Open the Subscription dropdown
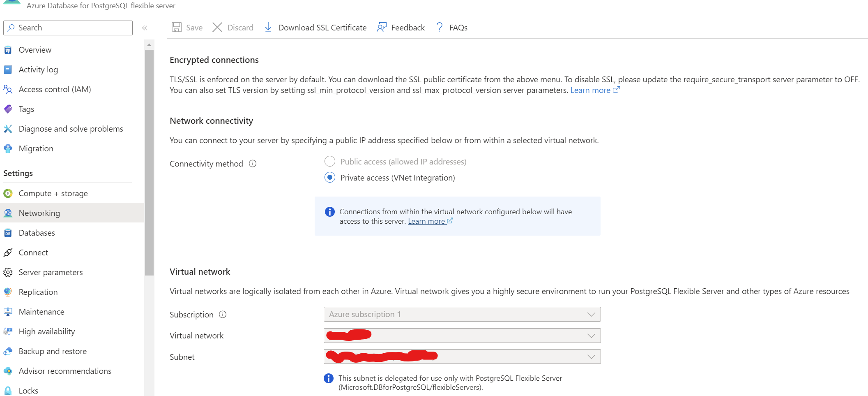The width and height of the screenshot is (868, 396). pyautogui.click(x=592, y=314)
